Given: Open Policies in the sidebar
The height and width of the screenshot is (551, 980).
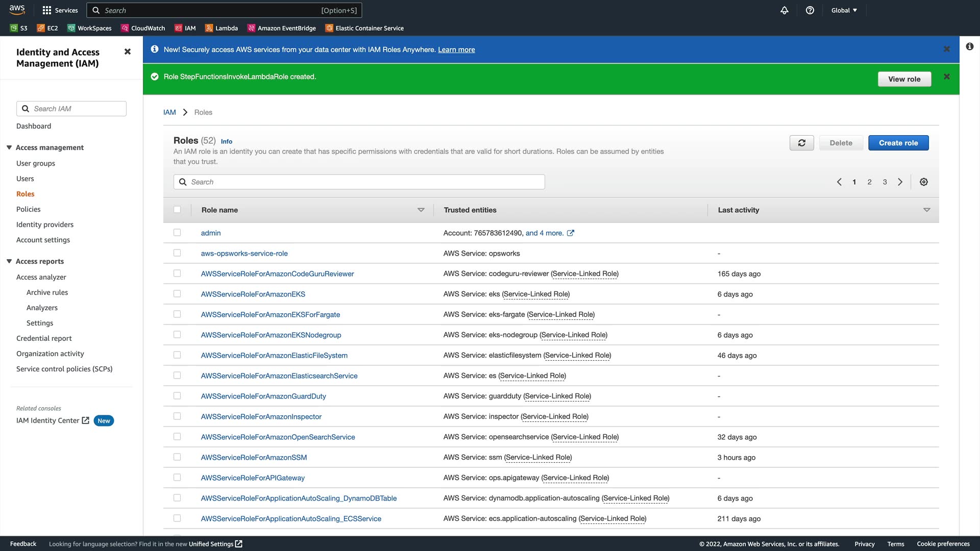Looking at the screenshot, I should click(28, 209).
